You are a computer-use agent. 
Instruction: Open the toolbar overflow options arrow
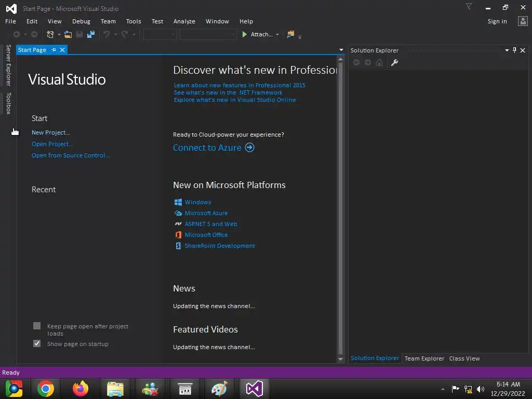[300, 37]
